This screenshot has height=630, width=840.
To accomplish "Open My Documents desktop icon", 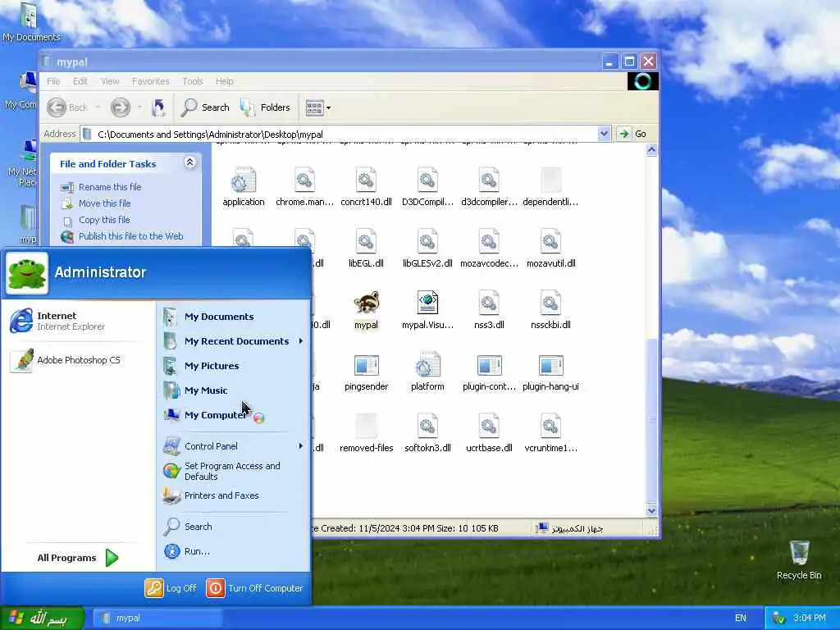I will 30,22.
